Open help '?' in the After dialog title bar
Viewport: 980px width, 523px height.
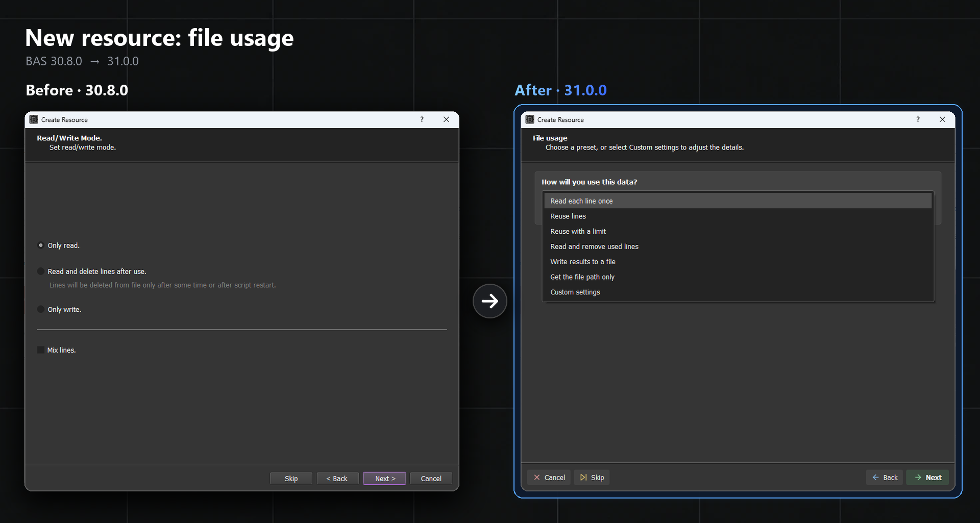(918, 119)
